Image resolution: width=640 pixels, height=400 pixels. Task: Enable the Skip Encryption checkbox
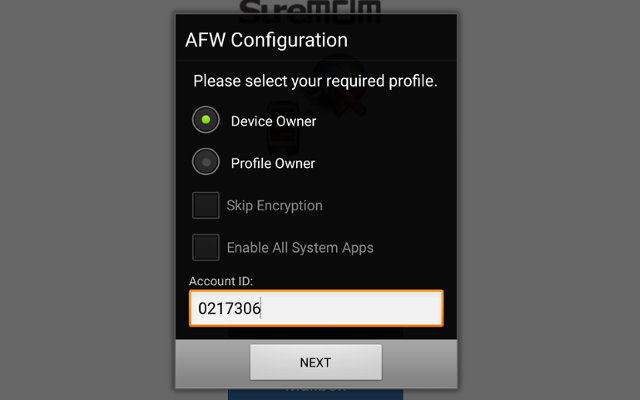pyautogui.click(x=206, y=205)
